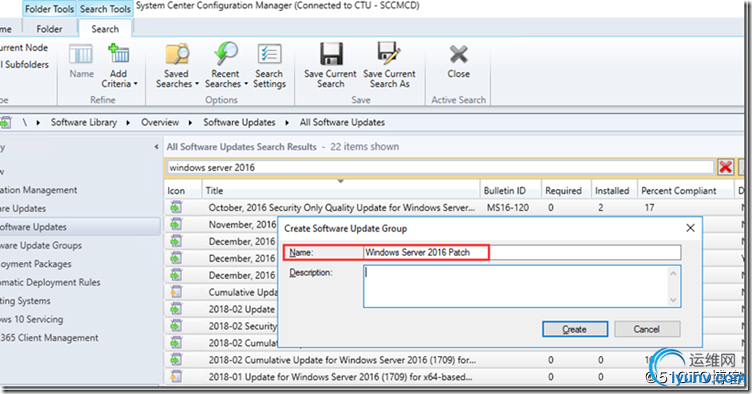The image size is (752, 394).
Task: Click Cancel button in dialog
Action: coord(646,329)
